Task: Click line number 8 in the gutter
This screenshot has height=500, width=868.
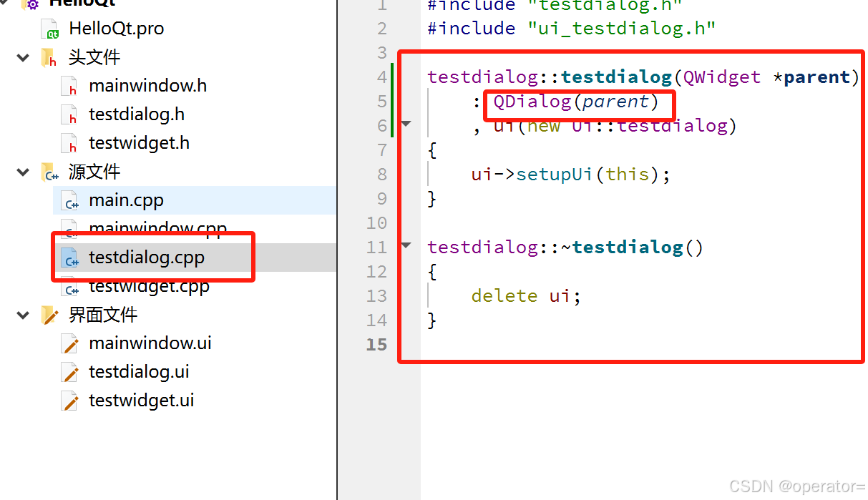Action: coord(381,174)
